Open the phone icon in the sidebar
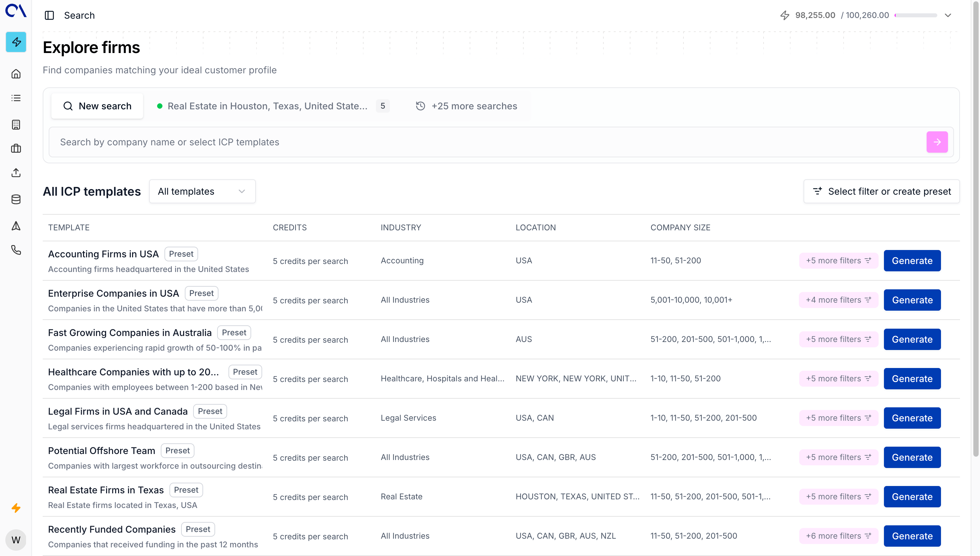Screen dimensions: 980x556 tap(16, 250)
